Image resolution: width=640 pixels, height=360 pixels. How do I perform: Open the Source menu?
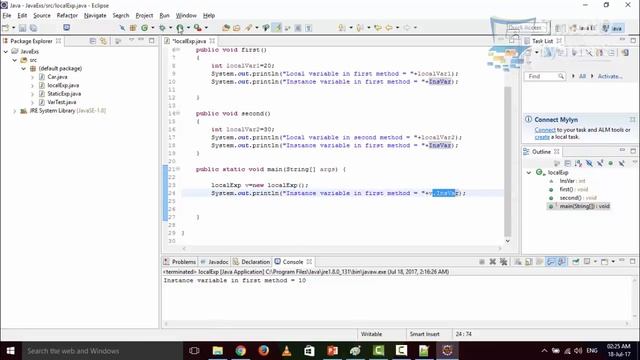click(x=42, y=16)
